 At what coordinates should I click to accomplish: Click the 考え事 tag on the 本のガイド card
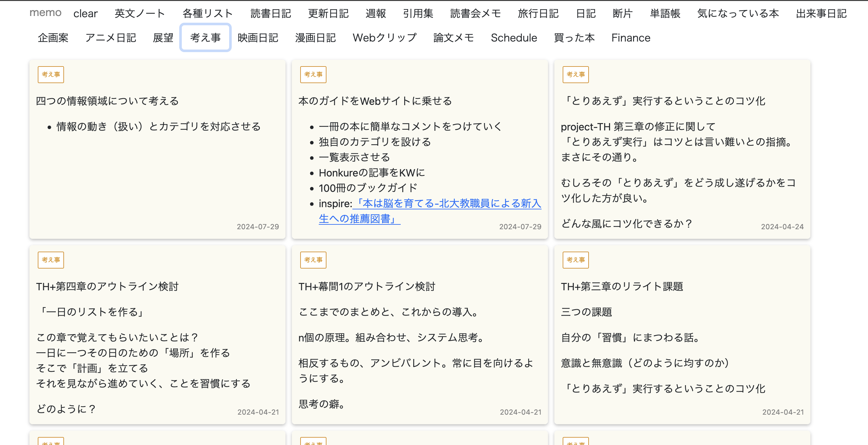[x=313, y=74]
